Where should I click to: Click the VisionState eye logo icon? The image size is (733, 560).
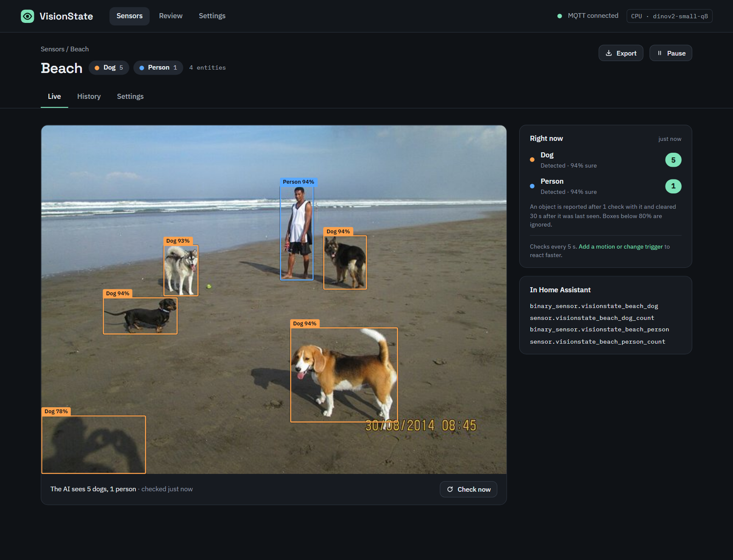pyautogui.click(x=28, y=16)
